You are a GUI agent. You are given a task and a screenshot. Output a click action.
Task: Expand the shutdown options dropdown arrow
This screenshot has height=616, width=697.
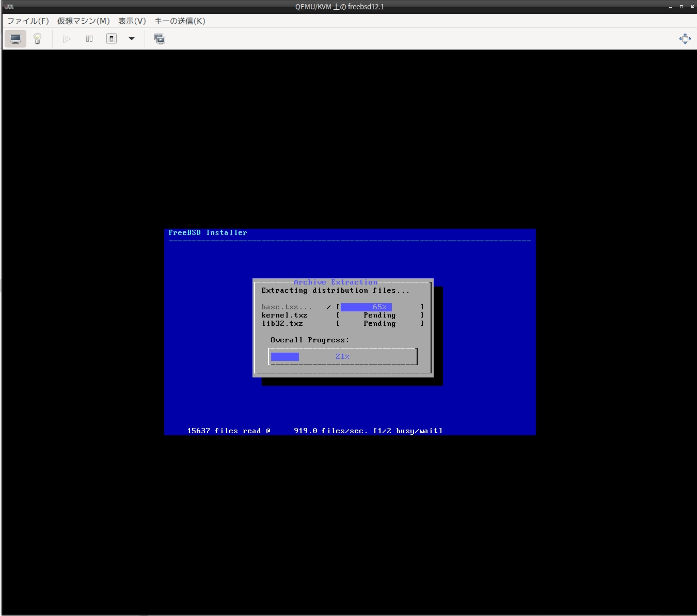coord(132,39)
